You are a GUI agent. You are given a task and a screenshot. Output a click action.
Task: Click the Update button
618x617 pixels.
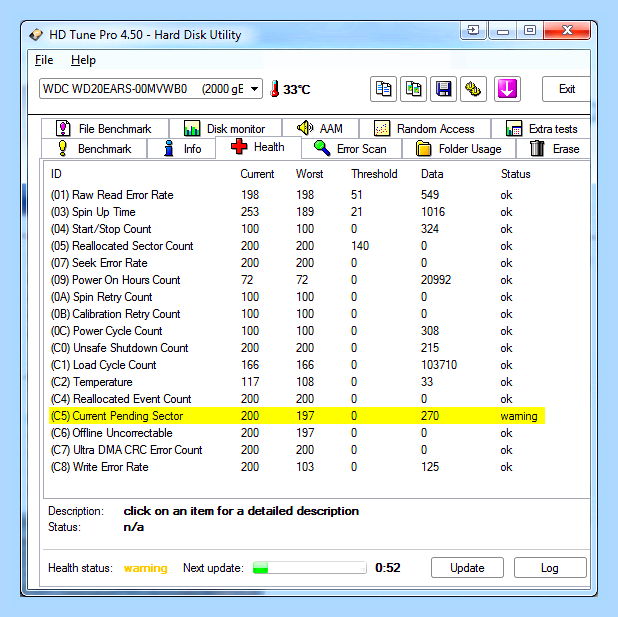pyautogui.click(x=467, y=568)
